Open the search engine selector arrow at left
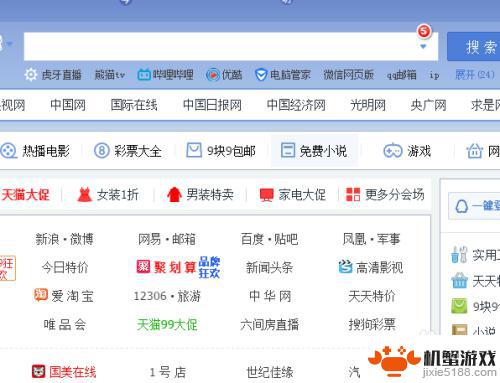This screenshot has height=383, width=500. [x=9, y=44]
